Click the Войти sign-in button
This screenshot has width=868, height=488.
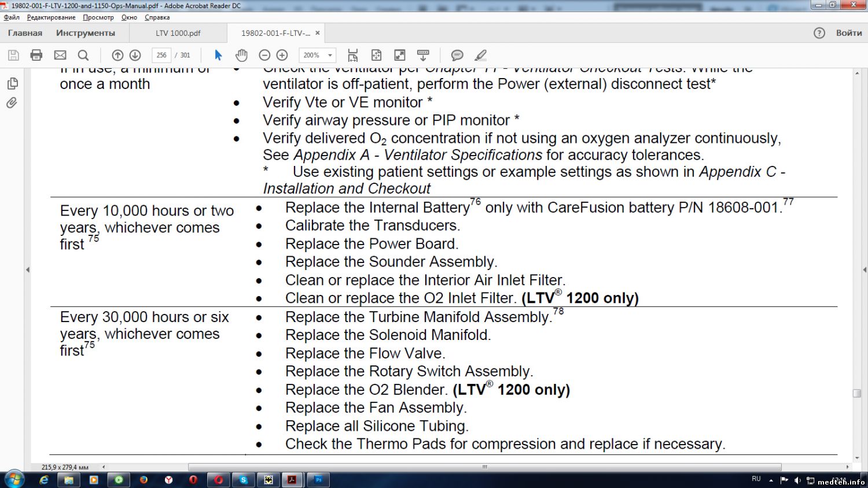(848, 33)
